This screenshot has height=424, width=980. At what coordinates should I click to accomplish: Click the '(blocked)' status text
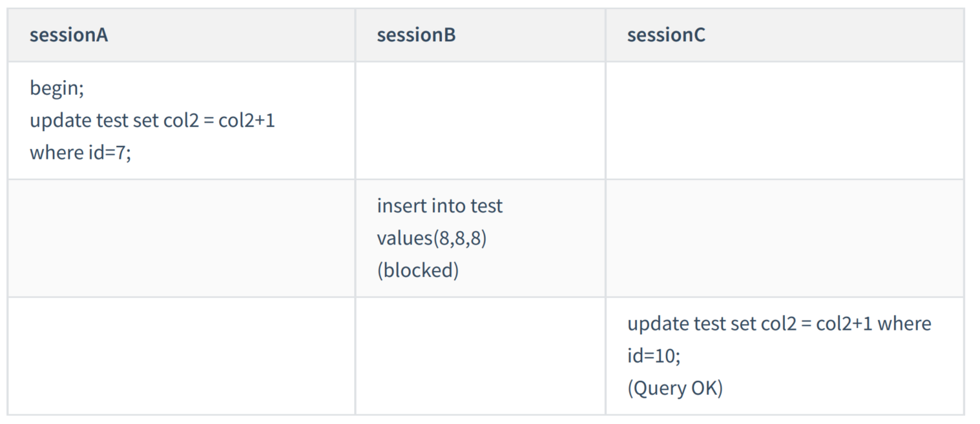(417, 270)
